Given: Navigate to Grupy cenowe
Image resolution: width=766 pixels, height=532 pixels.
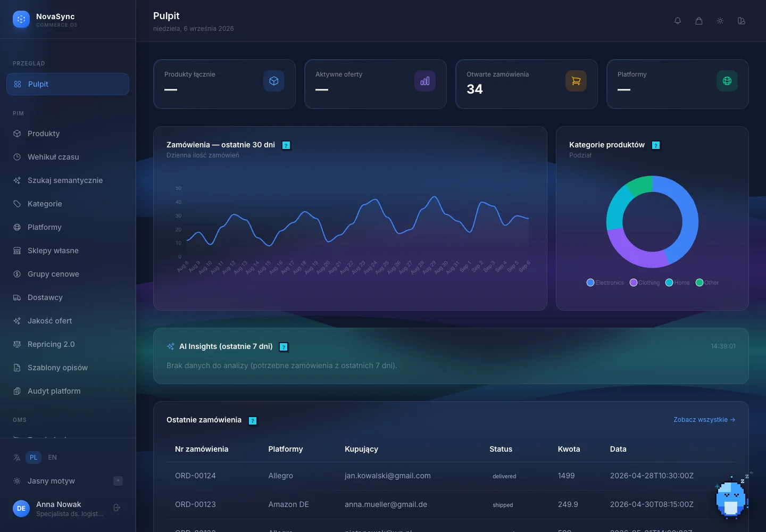Looking at the screenshot, I should click(68, 274).
